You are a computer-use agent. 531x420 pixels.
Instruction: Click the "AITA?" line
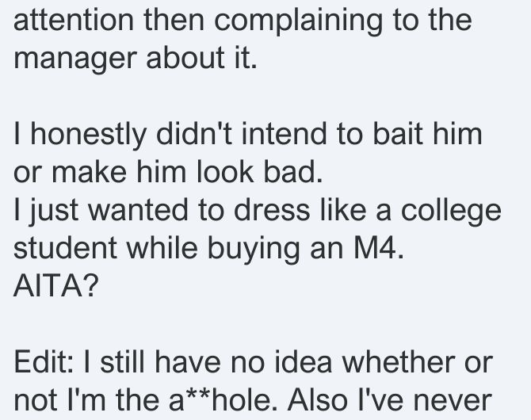56,285
